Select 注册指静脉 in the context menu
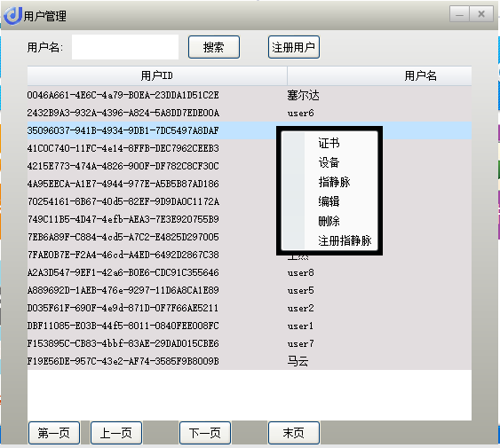 329,240
